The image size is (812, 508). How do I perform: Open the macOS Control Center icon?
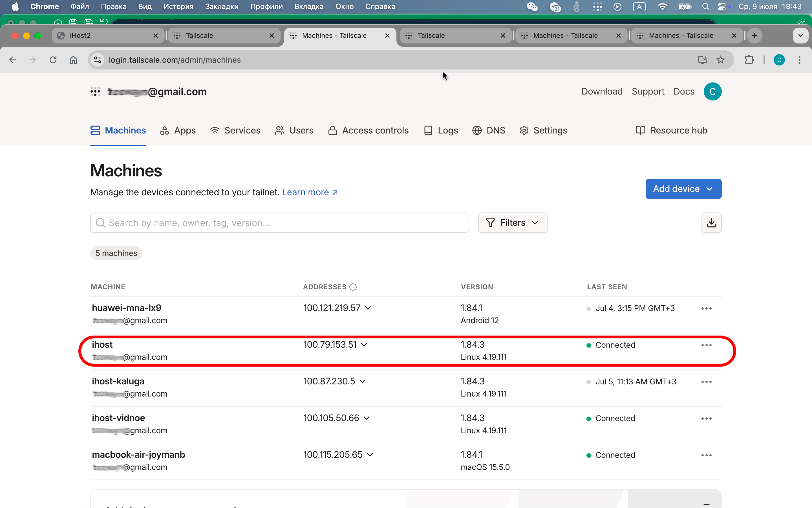[722, 7]
